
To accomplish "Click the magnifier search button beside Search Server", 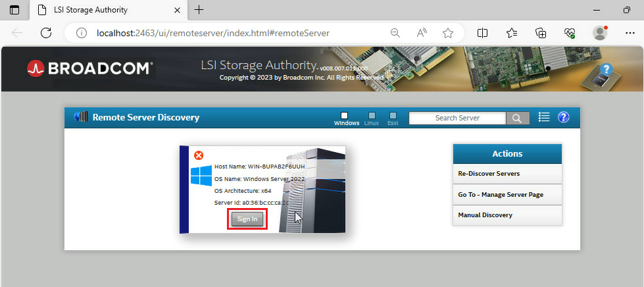I will [518, 118].
